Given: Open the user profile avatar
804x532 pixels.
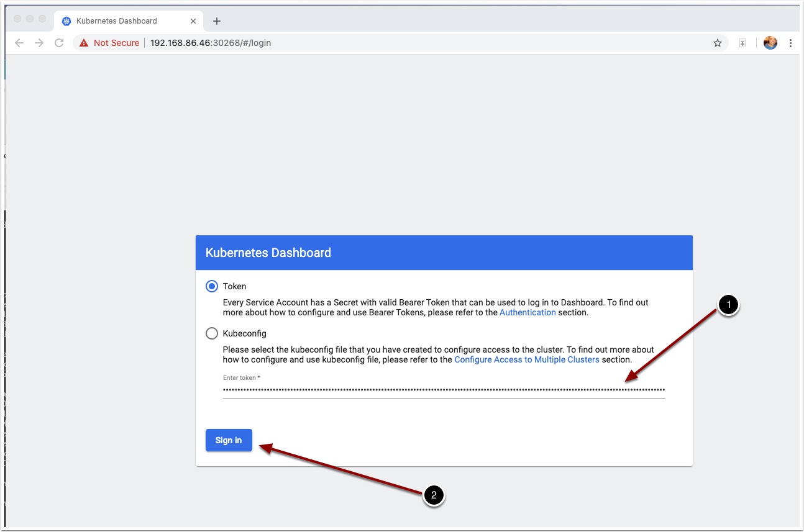Looking at the screenshot, I should pyautogui.click(x=770, y=43).
